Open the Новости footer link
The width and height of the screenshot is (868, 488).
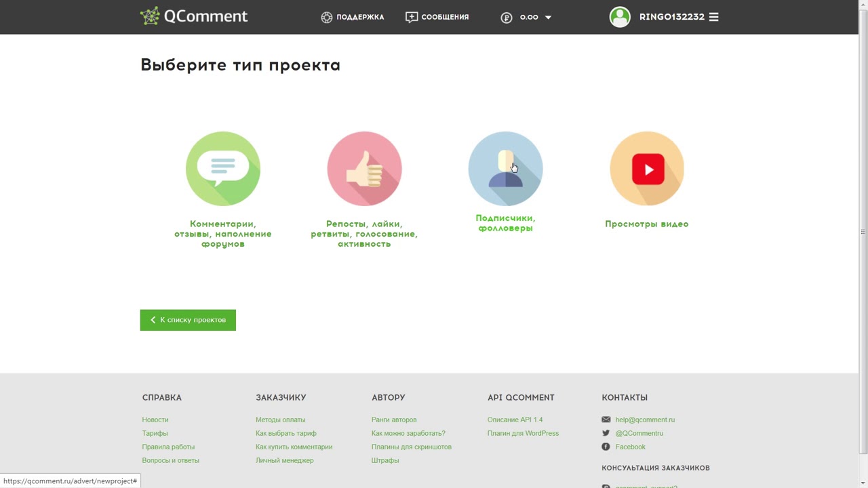coord(155,420)
